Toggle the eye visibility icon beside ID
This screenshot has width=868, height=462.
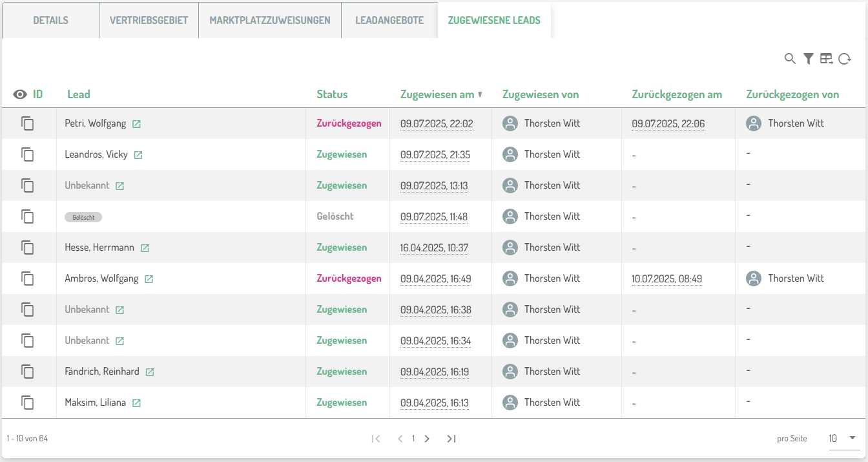pos(20,94)
